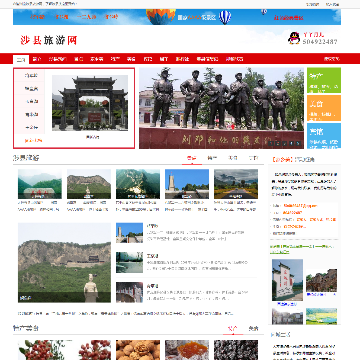The width and height of the screenshot is (360, 360).
Task: Click the QQ penguin icon in header
Action: point(294,38)
